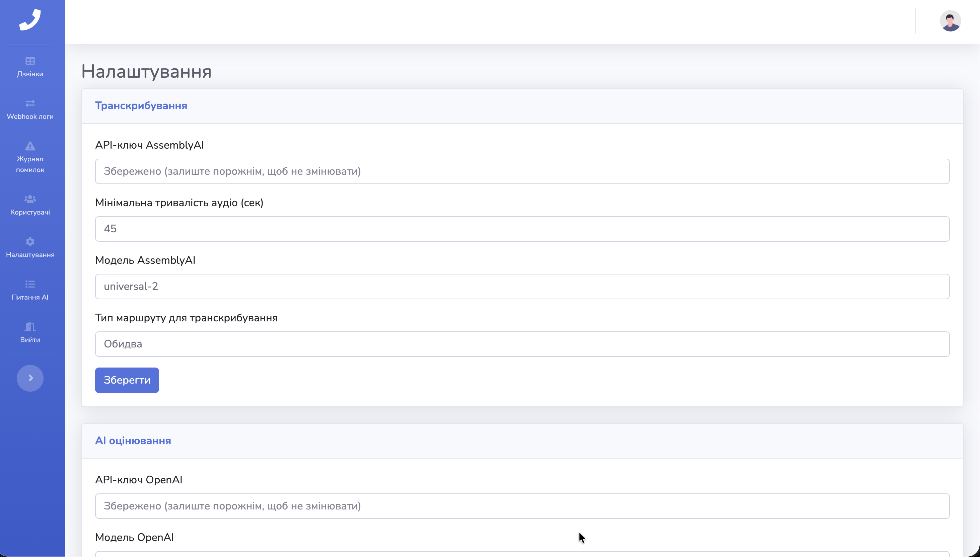The image size is (980, 557).
Task: Click the Вийти door icon
Action: (30, 326)
